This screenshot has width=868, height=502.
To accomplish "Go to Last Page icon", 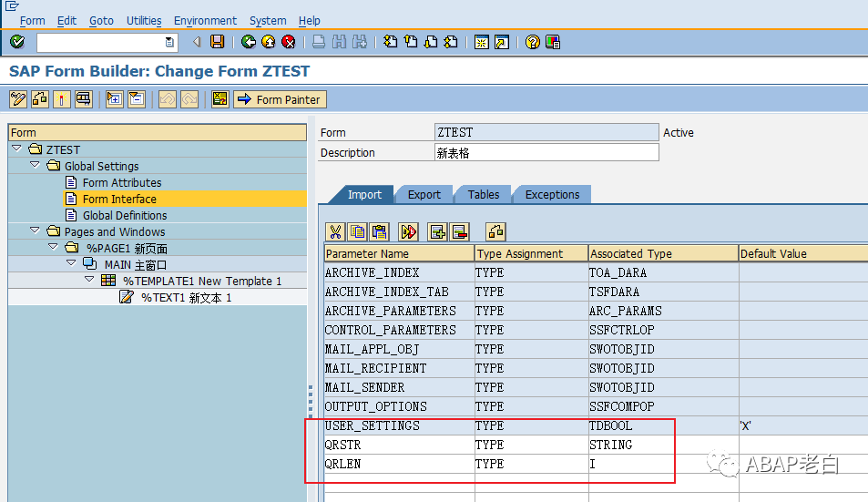I will click(x=451, y=42).
